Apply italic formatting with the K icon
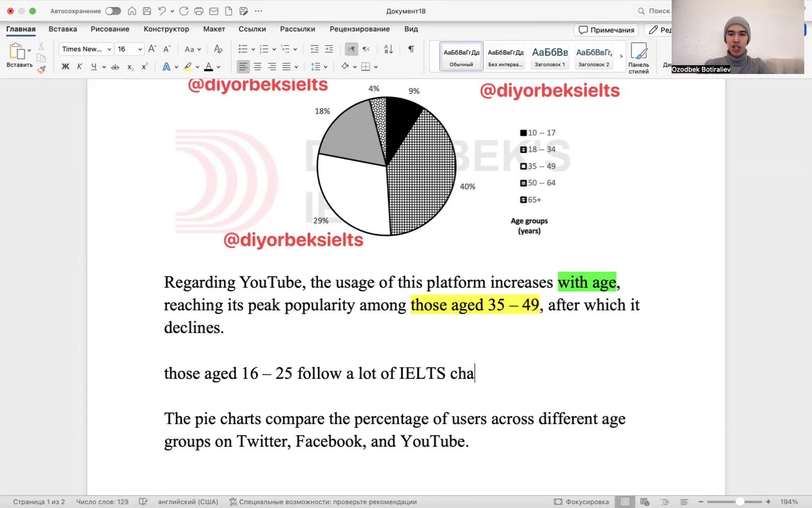The image size is (812, 508). (x=80, y=67)
